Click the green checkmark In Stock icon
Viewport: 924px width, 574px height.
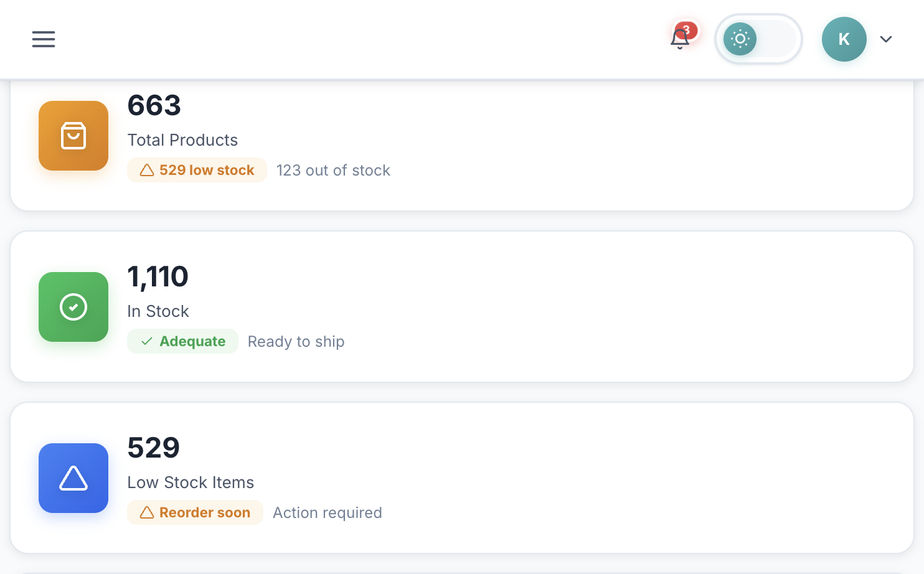[73, 307]
